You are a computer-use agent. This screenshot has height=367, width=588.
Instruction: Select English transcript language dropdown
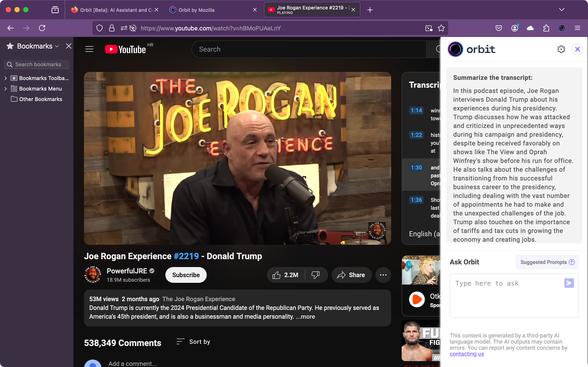tap(425, 234)
